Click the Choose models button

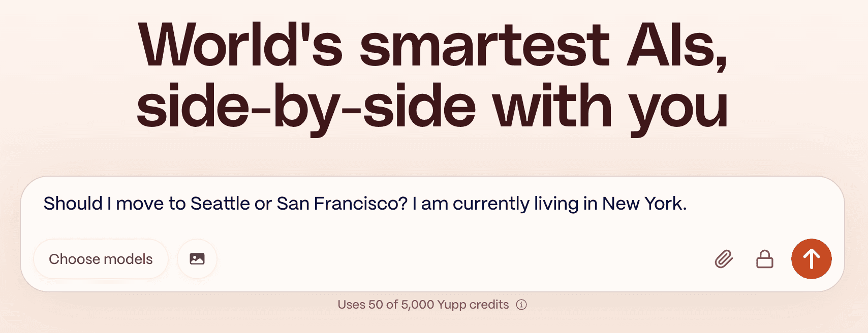pyautogui.click(x=101, y=259)
